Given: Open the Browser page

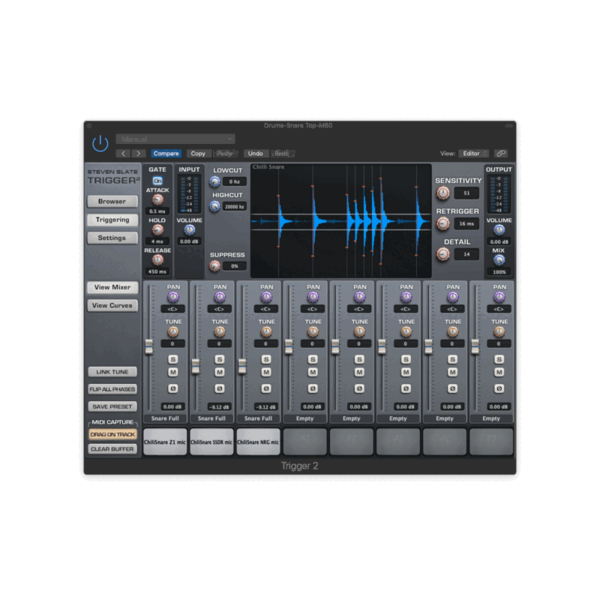Looking at the screenshot, I should (112, 201).
